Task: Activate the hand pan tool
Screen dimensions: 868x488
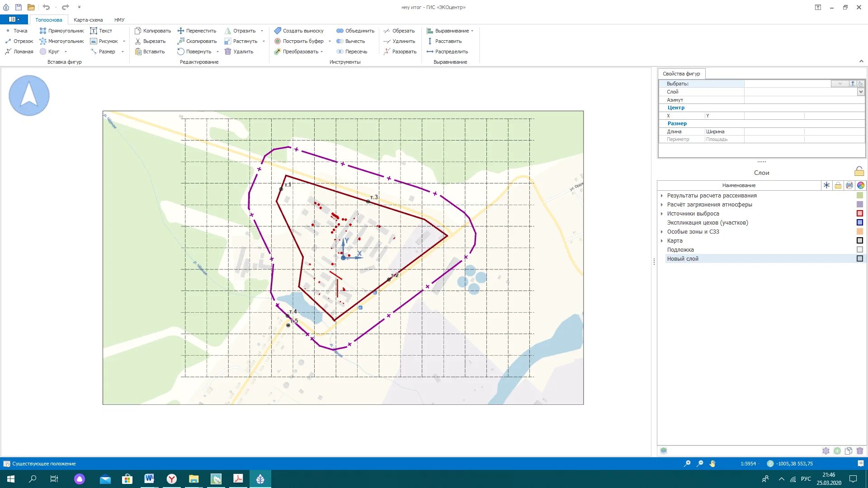Action: click(x=712, y=464)
